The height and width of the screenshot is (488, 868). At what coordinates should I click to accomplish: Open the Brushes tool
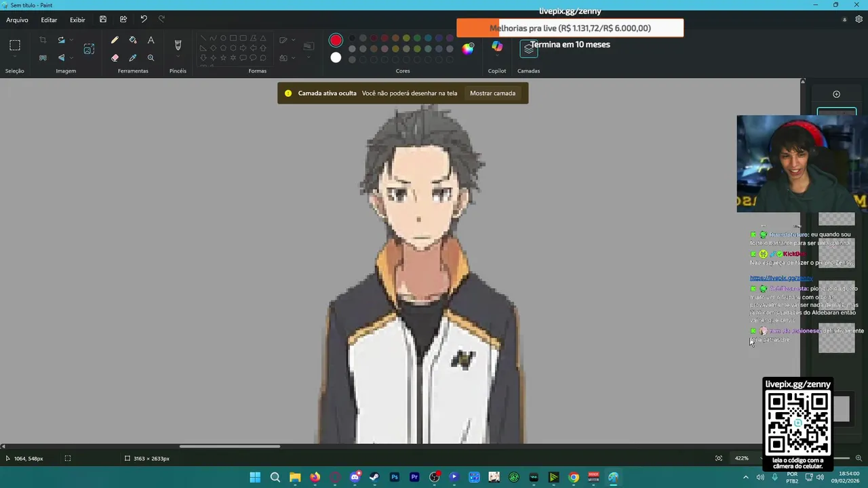pos(178,45)
